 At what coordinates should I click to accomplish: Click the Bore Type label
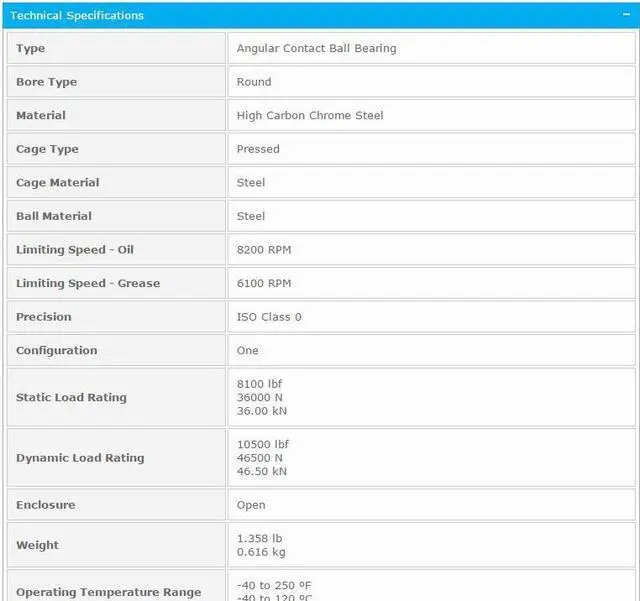coord(46,82)
